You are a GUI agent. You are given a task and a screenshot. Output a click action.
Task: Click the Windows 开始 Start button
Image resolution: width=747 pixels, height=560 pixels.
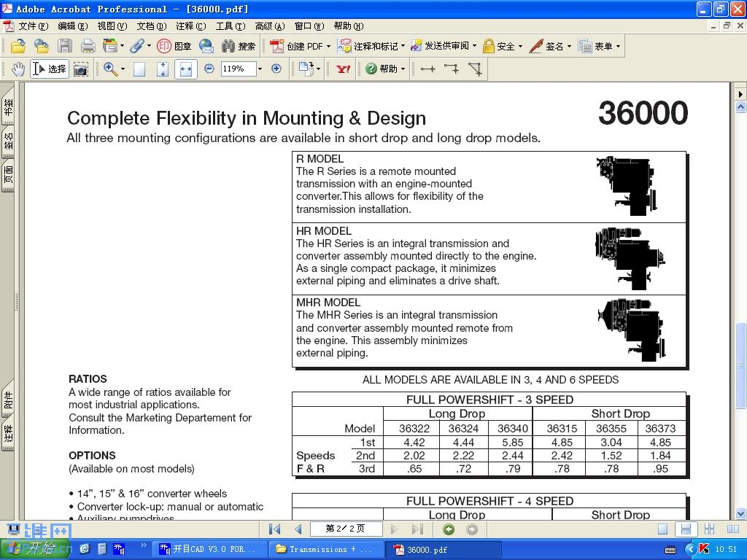[35, 549]
